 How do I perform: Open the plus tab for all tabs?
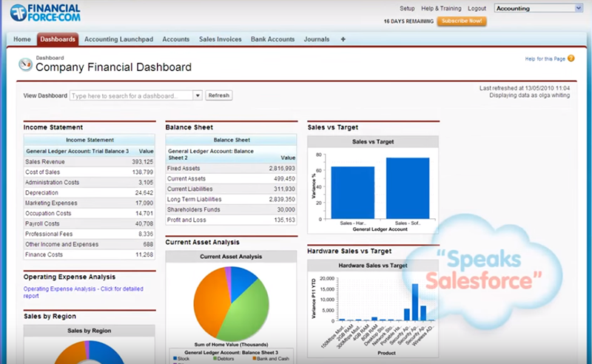343,39
